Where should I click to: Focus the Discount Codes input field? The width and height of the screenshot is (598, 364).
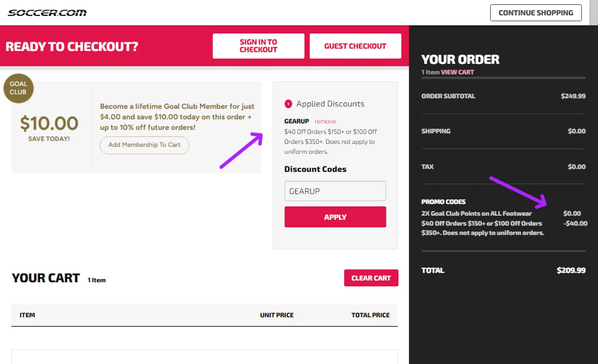[335, 191]
